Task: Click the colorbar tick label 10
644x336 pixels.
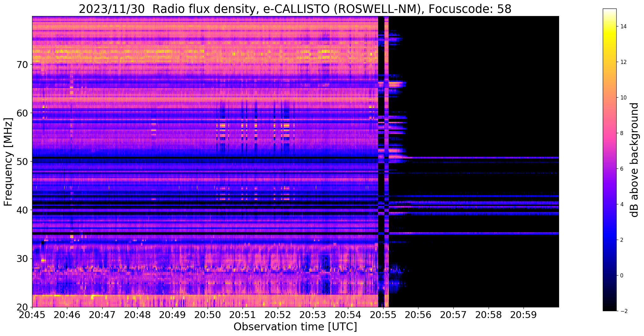Action: point(623,98)
